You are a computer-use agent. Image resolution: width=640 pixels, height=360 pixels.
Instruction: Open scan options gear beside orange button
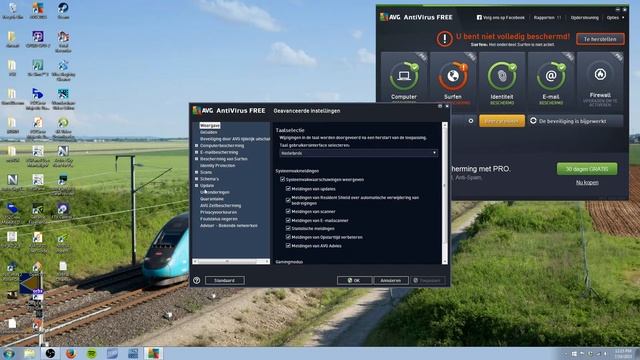(471, 121)
